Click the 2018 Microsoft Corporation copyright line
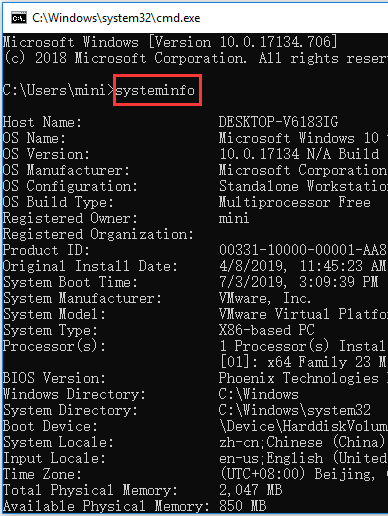Viewport: 388px width, 516px height. tap(195, 58)
